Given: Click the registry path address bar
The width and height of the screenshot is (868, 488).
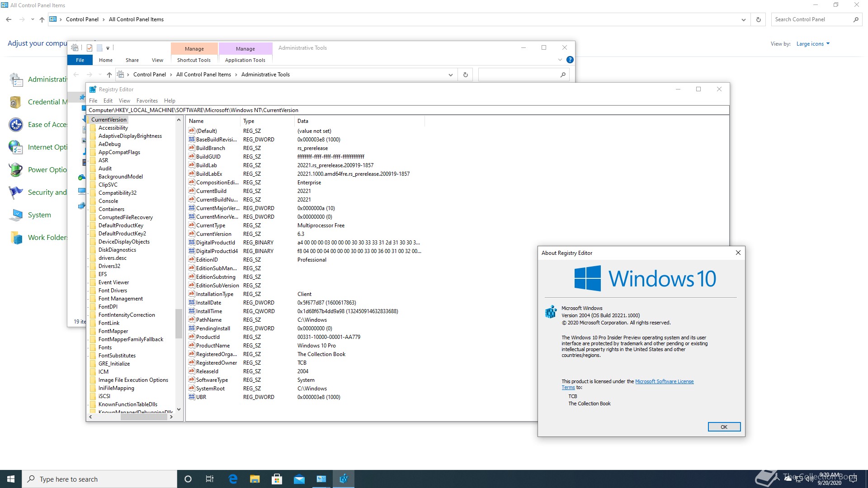Looking at the screenshot, I should pyautogui.click(x=407, y=110).
